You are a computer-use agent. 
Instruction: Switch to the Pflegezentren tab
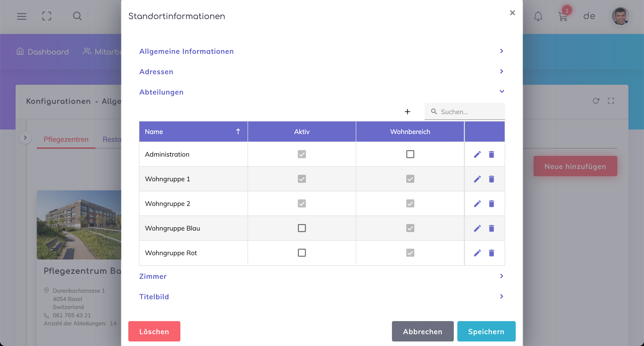pos(66,139)
